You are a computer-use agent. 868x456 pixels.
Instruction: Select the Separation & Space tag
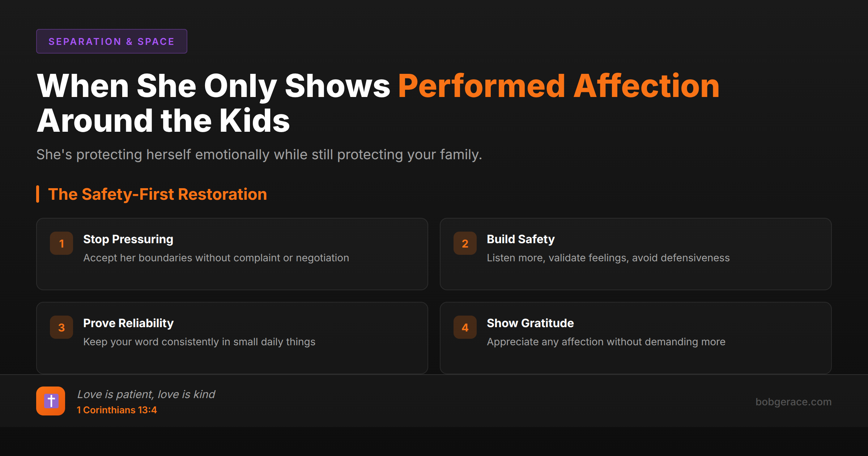(111, 41)
